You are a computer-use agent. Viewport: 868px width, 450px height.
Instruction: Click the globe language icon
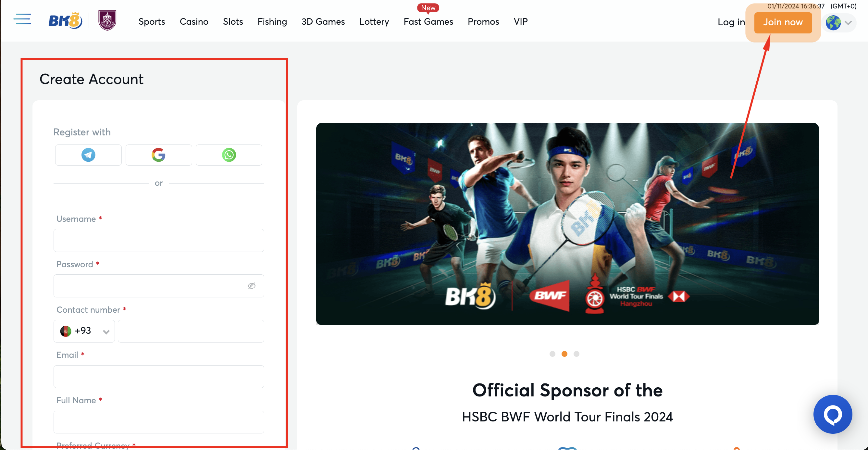[x=833, y=23]
